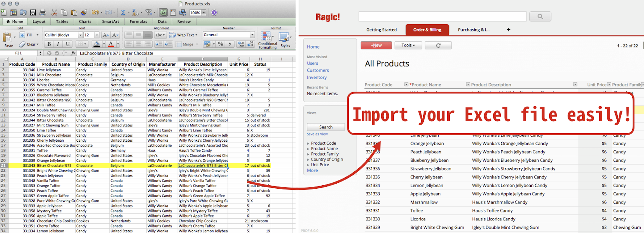The width and height of the screenshot is (644, 233).
Task: Select bottom vertical alignment button
Action: pyautogui.click(x=148, y=35)
